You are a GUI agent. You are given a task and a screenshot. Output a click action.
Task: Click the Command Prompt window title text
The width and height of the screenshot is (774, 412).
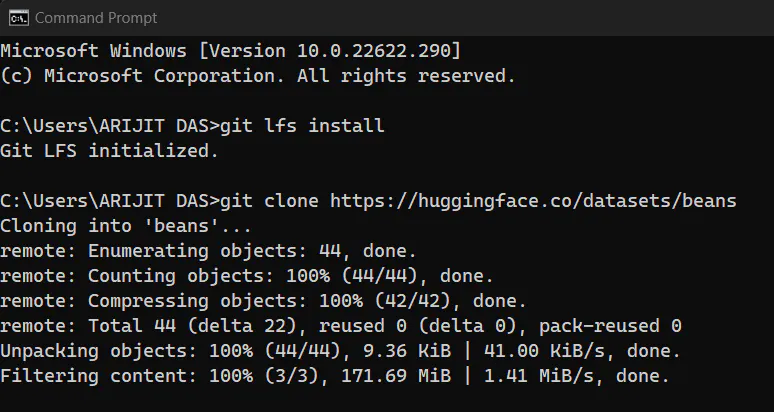coord(96,18)
